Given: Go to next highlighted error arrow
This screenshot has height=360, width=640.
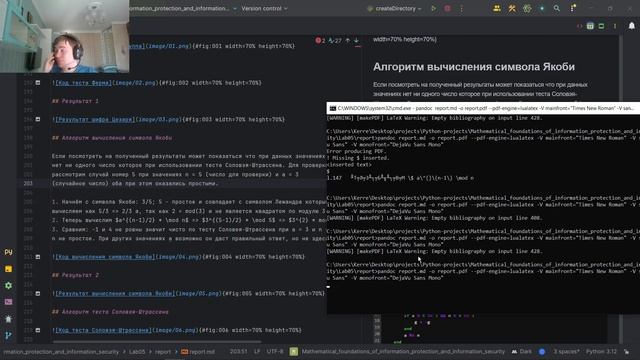Looking at the screenshot, I should (356, 40).
